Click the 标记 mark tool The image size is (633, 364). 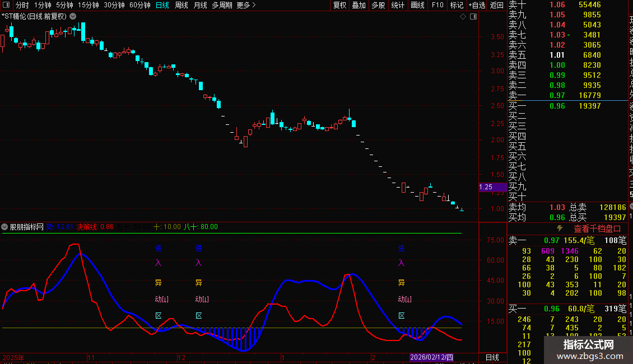point(457,5)
